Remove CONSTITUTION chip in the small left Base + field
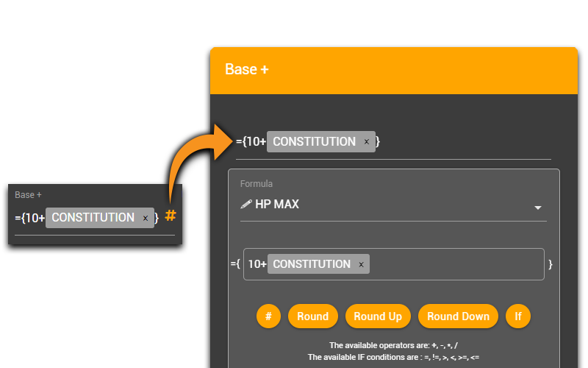The image size is (588, 368). [146, 218]
